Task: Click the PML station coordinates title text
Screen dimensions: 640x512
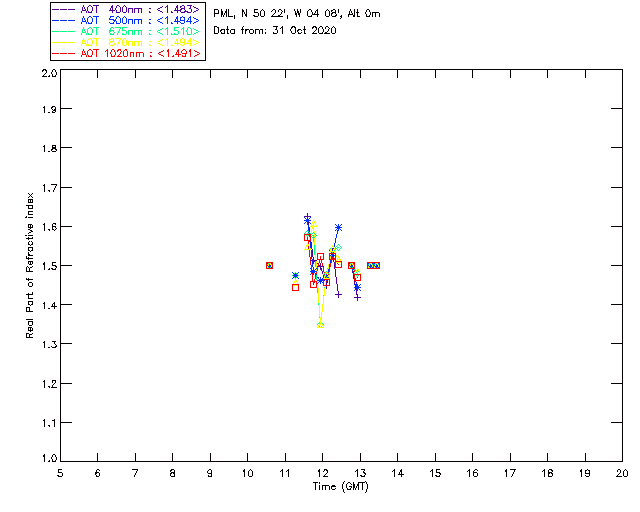Action: click(x=297, y=13)
